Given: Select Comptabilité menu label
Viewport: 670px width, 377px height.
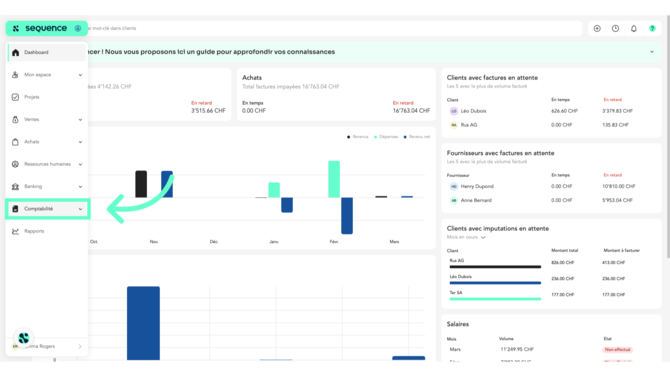Looking at the screenshot, I should pos(38,209).
